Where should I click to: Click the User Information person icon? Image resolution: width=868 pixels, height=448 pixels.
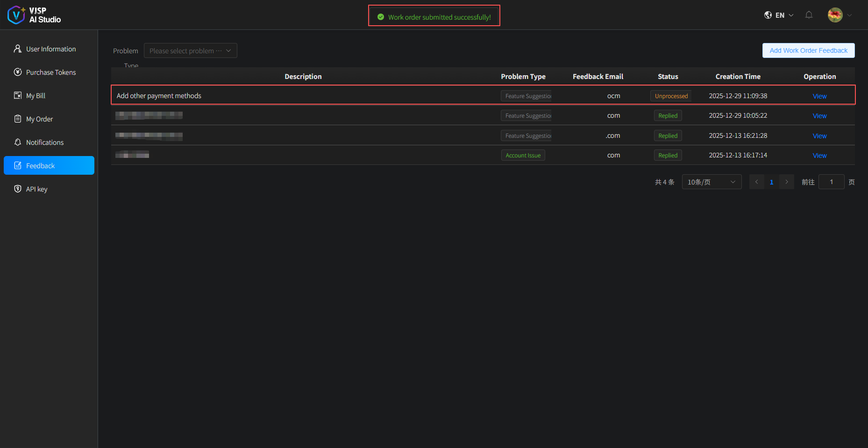[18, 49]
